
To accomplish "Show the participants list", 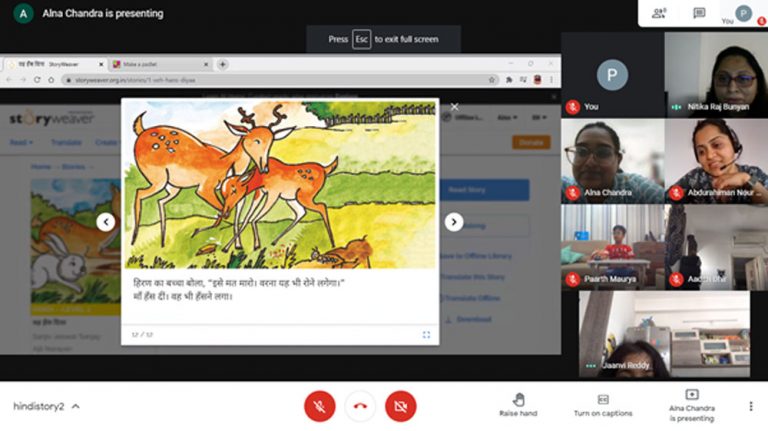I will (659, 13).
